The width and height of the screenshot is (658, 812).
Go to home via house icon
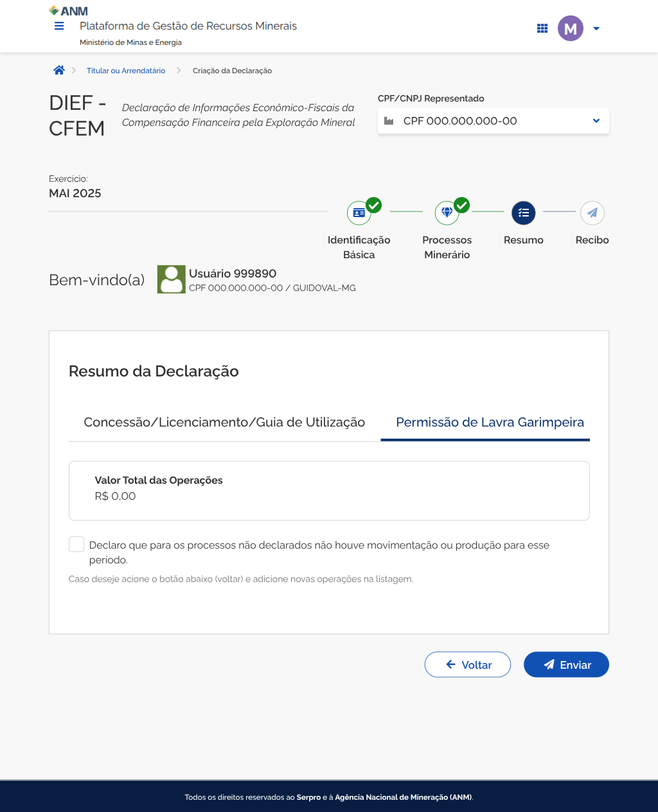pos(59,71)
